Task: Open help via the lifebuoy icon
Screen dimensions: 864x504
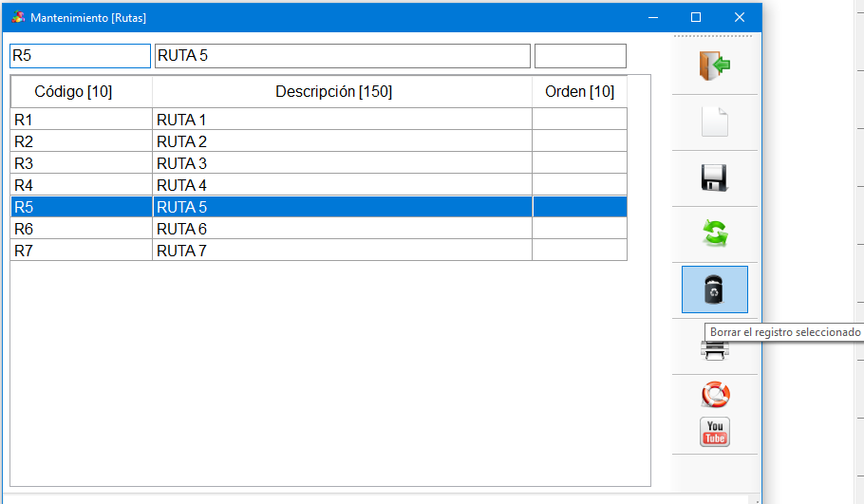Action: [715, 395]
